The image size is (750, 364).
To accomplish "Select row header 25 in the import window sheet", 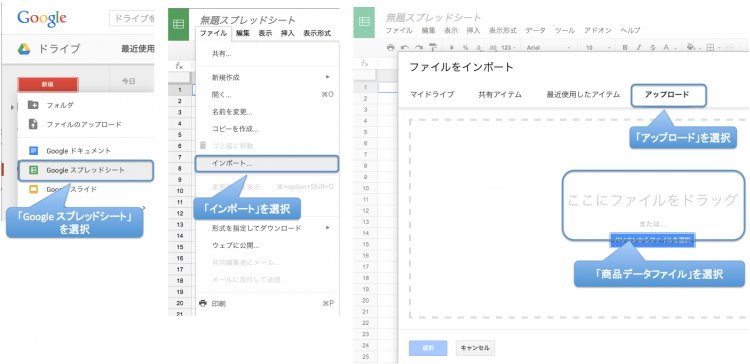I will tap(364, 356).
